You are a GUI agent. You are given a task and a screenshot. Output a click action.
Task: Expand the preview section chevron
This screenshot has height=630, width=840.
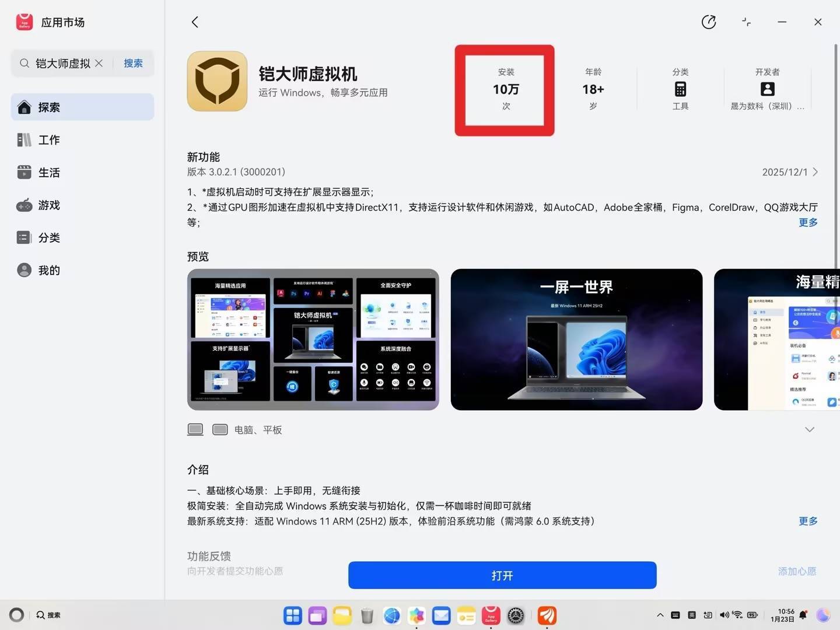pos(810,429)
